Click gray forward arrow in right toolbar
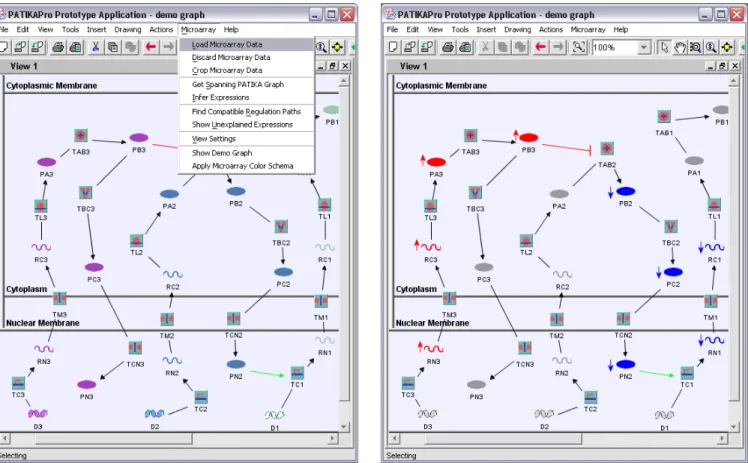This screenshot has height=463, width=748. coord(558,47)
